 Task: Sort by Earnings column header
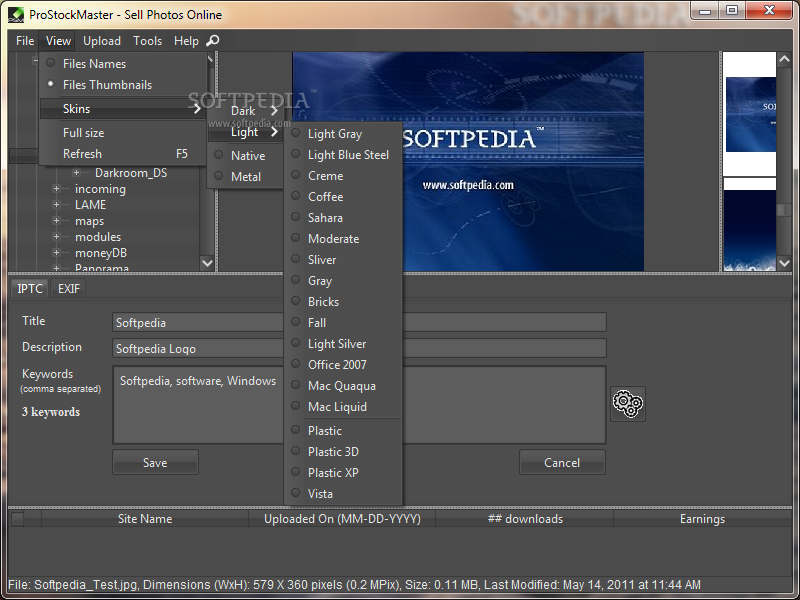click(x=702, y=519)
